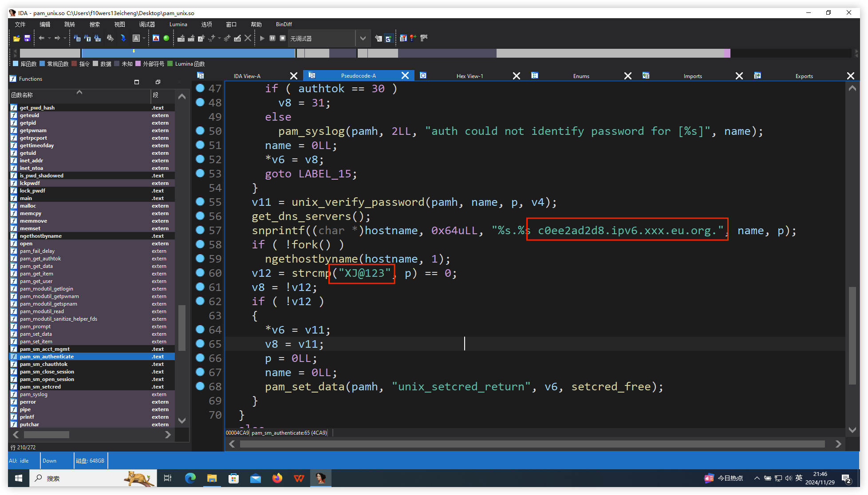Switch to the Exports tab
The width and height of the screenshot is (868, 495).
point(804,76)
